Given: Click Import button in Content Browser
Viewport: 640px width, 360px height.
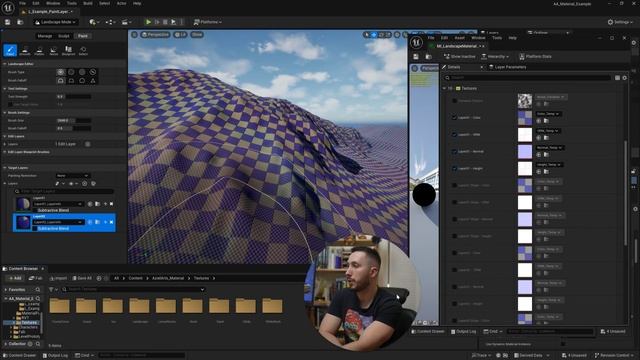Looking at the screenshot, I should 58,278.
